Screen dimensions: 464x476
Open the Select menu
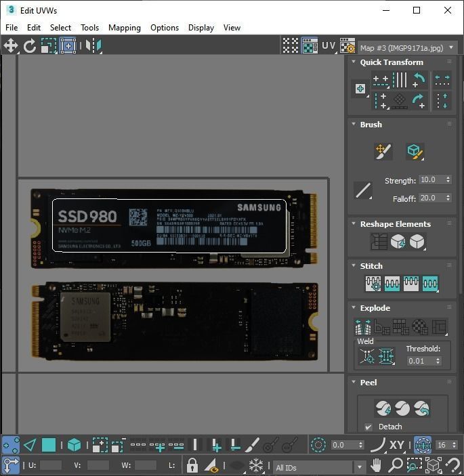point(60,28)
